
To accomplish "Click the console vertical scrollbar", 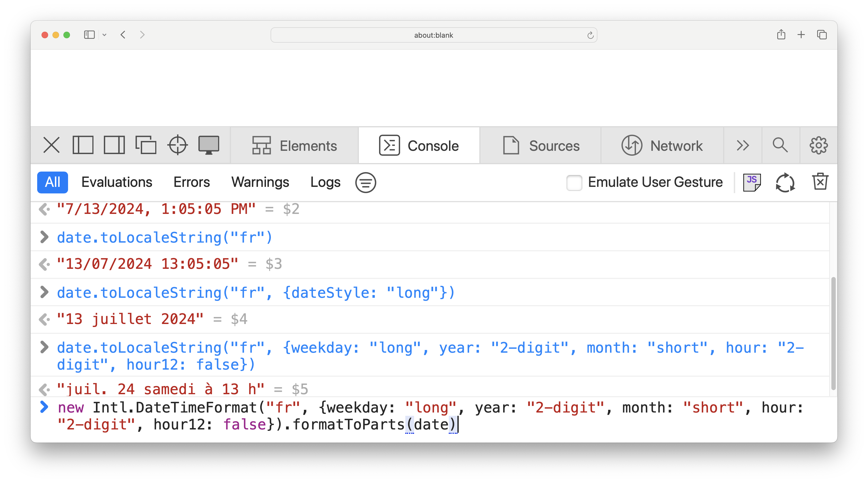I will [833, 333].
